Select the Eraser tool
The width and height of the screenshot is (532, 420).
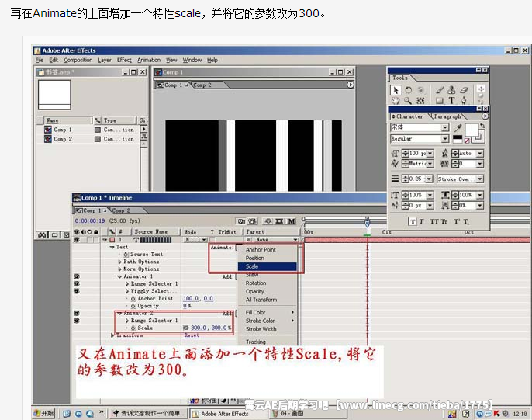(x=464, y=90)
